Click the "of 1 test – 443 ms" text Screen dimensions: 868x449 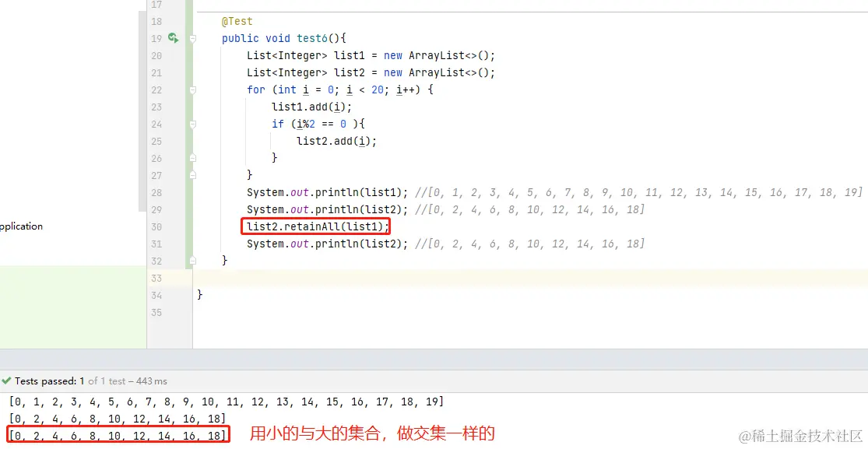pyautogui.click(x=128, y=381)
